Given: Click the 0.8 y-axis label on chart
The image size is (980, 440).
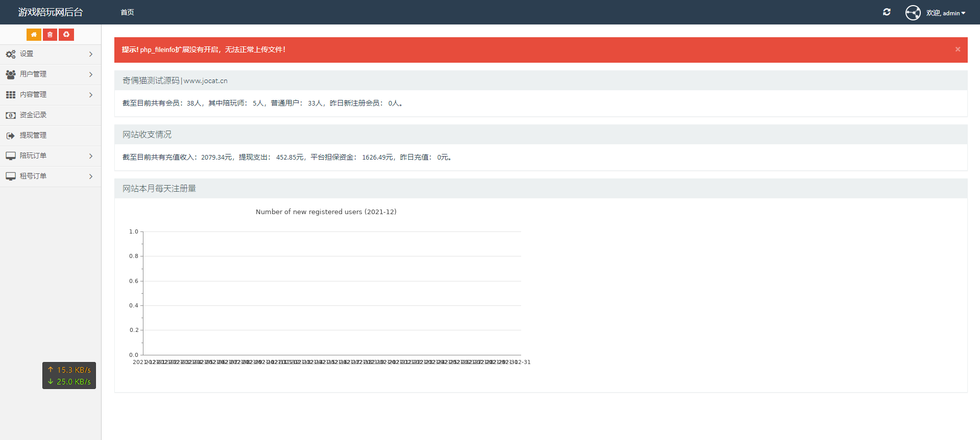Looking at the screenshot, I should coord(134,256).
